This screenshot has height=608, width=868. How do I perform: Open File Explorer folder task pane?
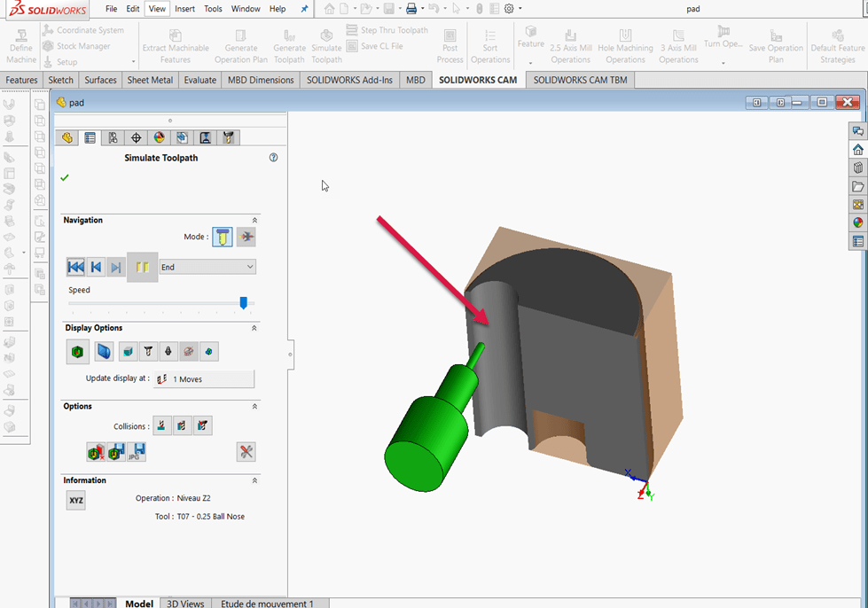(858, 186)
